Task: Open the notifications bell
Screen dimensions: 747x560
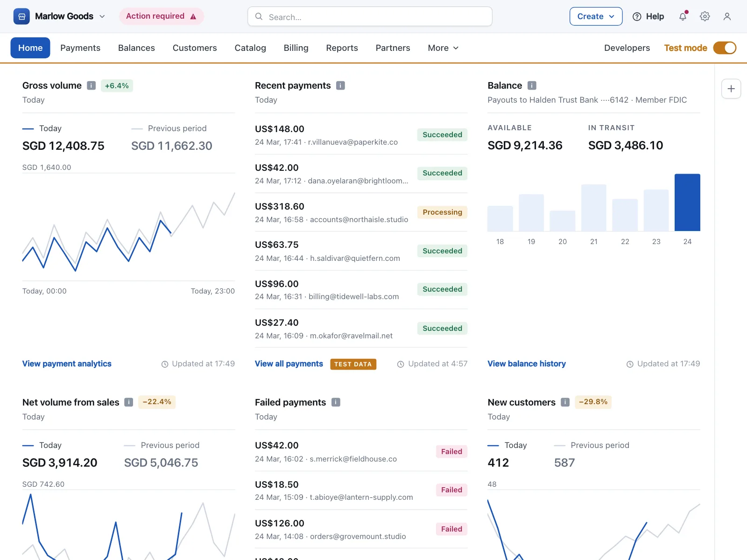Action: 683,16
